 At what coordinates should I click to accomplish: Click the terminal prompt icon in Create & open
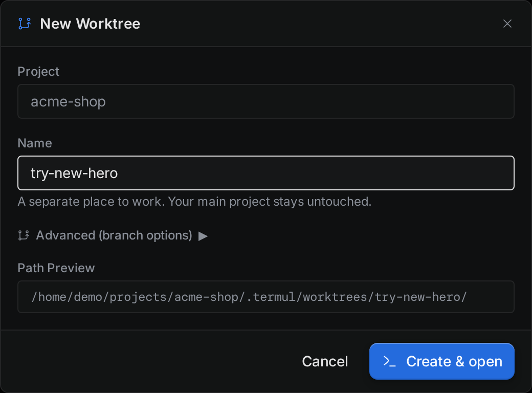pos(389,361)
